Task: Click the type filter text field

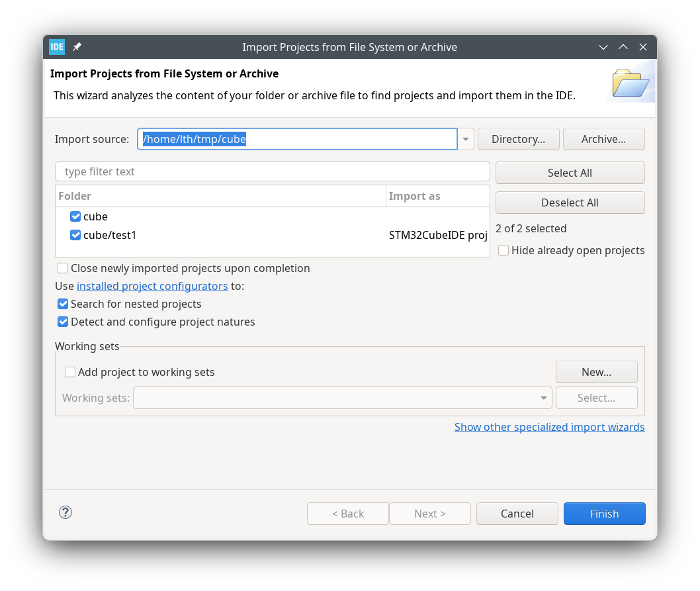Action: [x=272, y=171]
